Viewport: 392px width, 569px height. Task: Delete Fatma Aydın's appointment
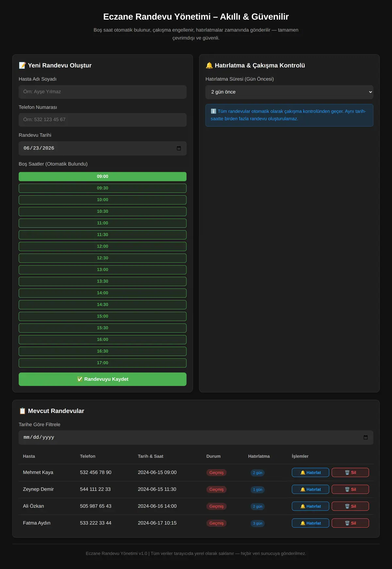pos(350,523)
